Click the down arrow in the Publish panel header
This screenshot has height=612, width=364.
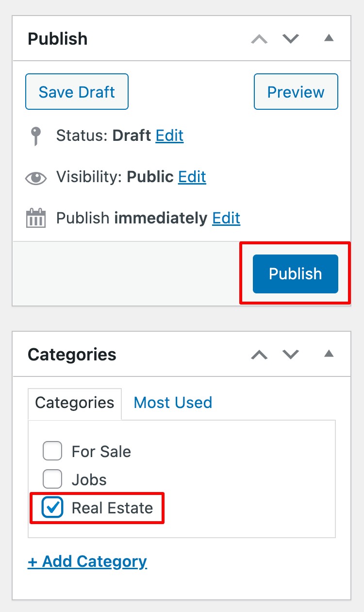pos(290,39)
